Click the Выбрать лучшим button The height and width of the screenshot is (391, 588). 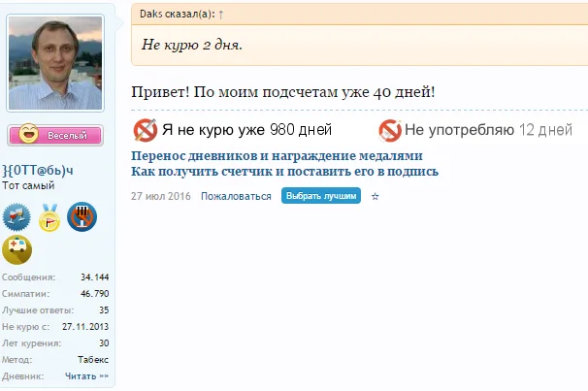pyautogui.click(x=321, y=196)
